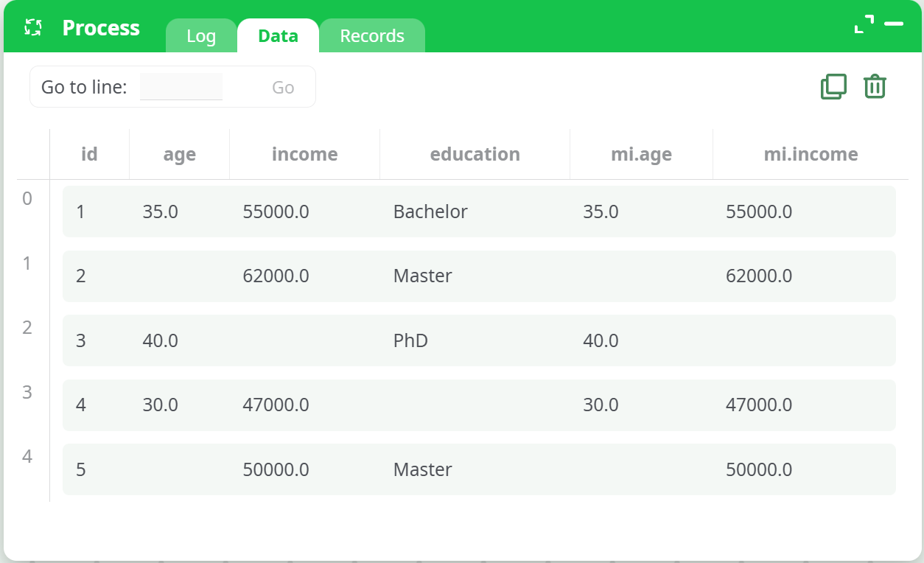The height and width of the screenshot is (563, 924).
Task: Click the mi.age column header
Action: click(641, 154)
